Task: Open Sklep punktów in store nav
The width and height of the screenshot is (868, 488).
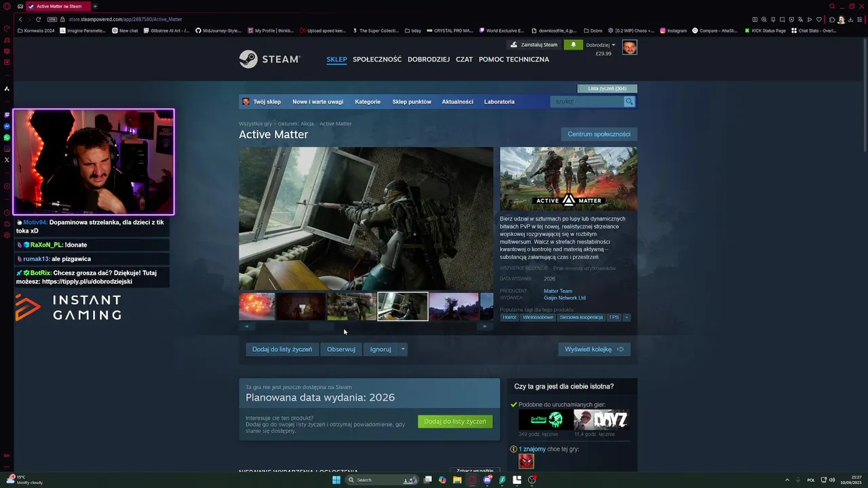Action: [x=412, y=102]
